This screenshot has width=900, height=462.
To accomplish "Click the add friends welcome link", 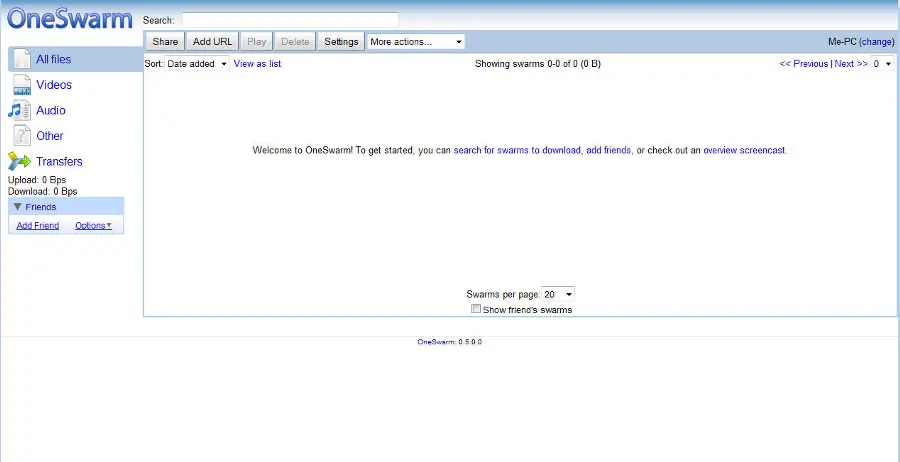I will 609,150.
